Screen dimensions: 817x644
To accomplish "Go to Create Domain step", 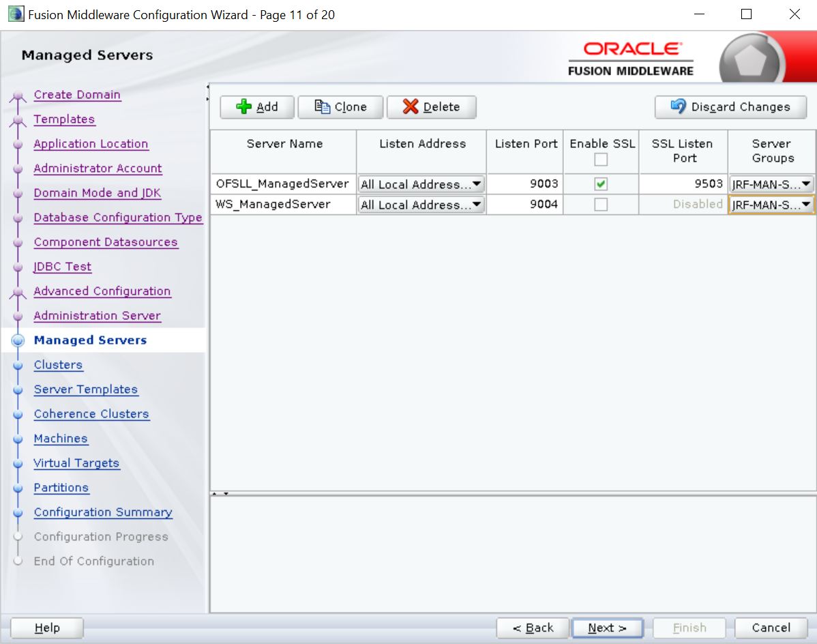I will pos(77,95).
